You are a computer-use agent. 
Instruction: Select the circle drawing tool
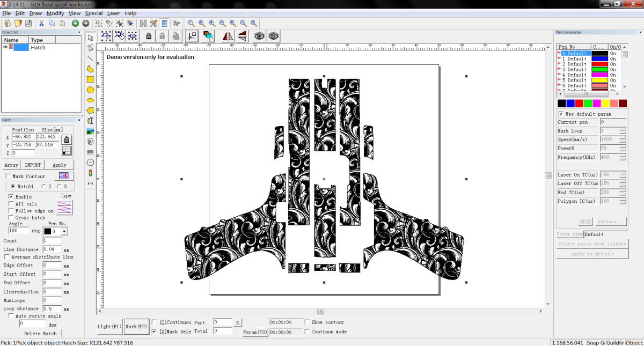tap(90, 90)
